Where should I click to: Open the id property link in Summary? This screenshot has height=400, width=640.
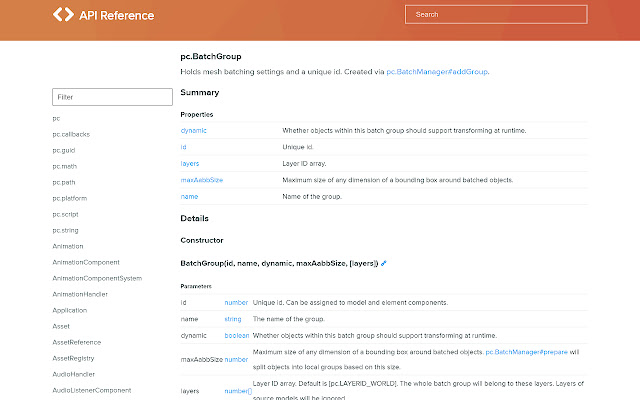click(183, 147)
